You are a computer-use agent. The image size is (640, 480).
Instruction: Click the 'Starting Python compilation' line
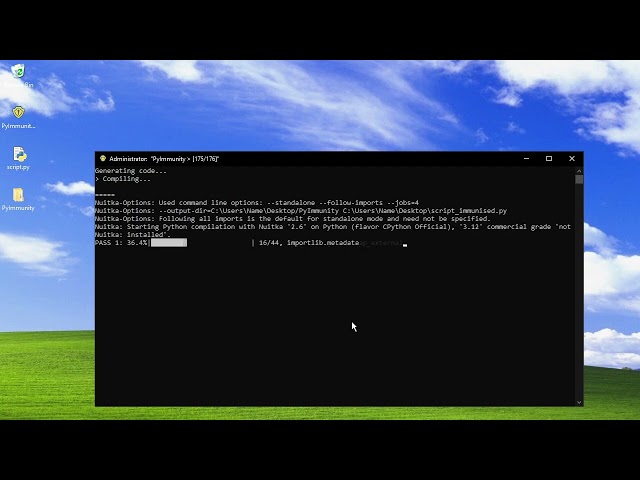pyautogui.click(x=333, y=227)
